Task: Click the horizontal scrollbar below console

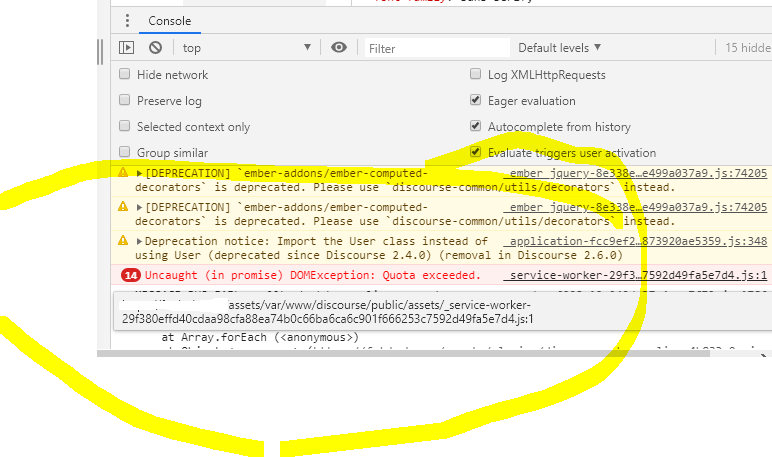Action: point(403,353)
